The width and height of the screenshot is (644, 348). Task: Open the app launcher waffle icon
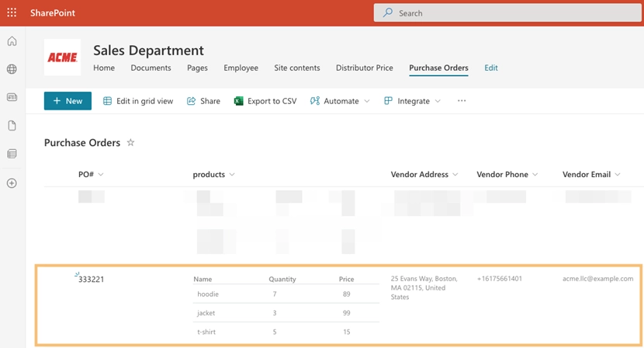click(x=12, y=13)
